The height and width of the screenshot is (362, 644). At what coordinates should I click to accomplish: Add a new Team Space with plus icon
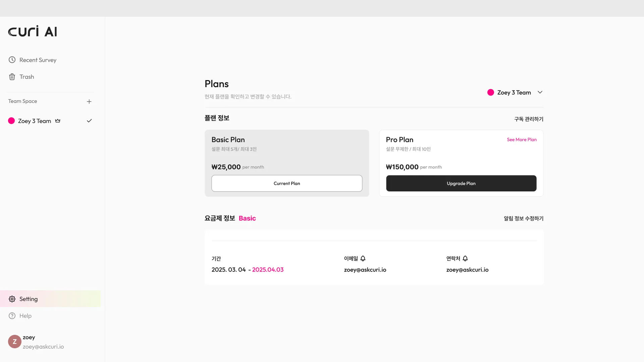click(89, 102)
